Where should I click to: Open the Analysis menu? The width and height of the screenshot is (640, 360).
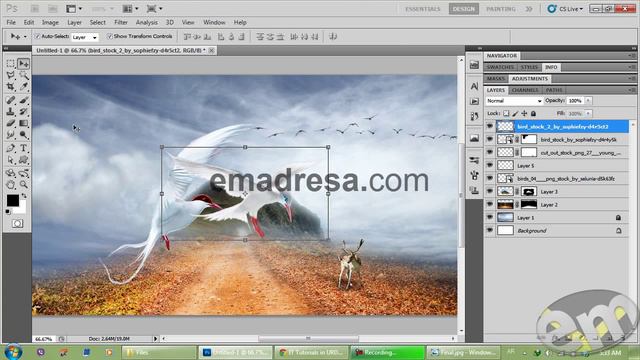[x=147, y=22]
